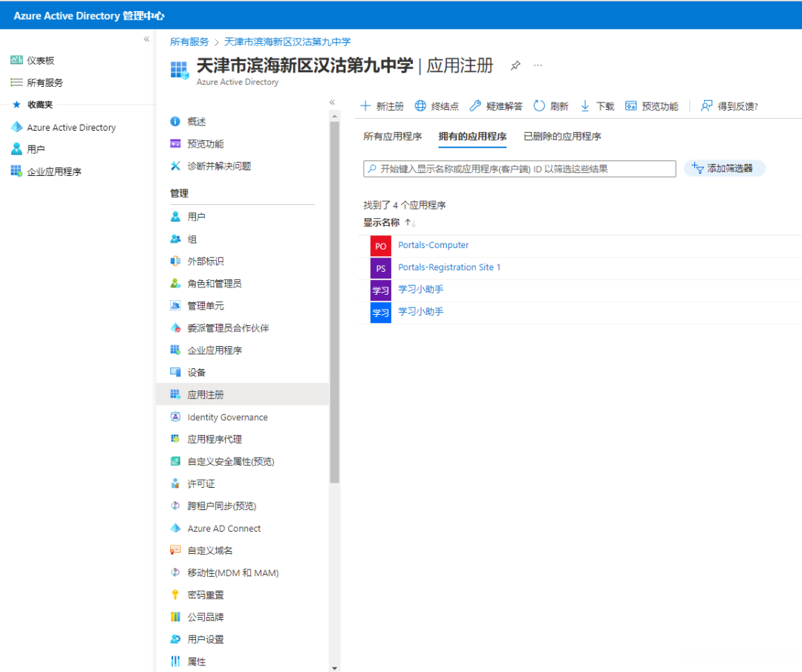Click Azure Active Directory 管理中心 header title

pyautogui.click(x=89, y=16)
